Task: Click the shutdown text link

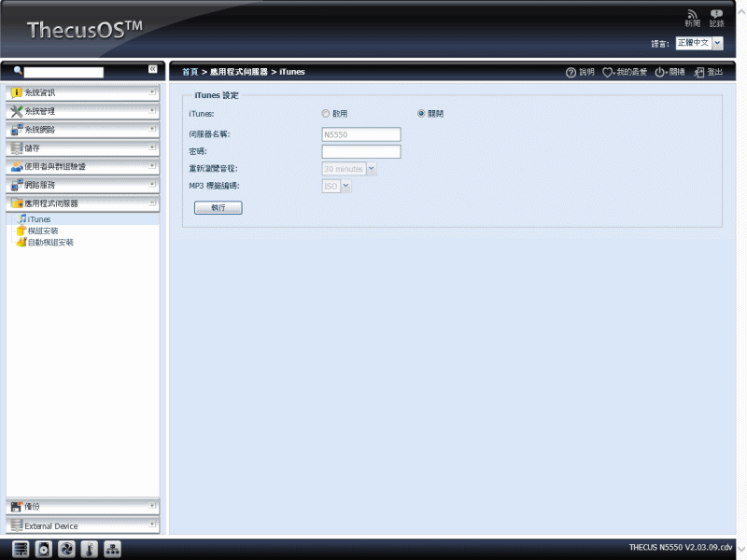Action: 677,73
